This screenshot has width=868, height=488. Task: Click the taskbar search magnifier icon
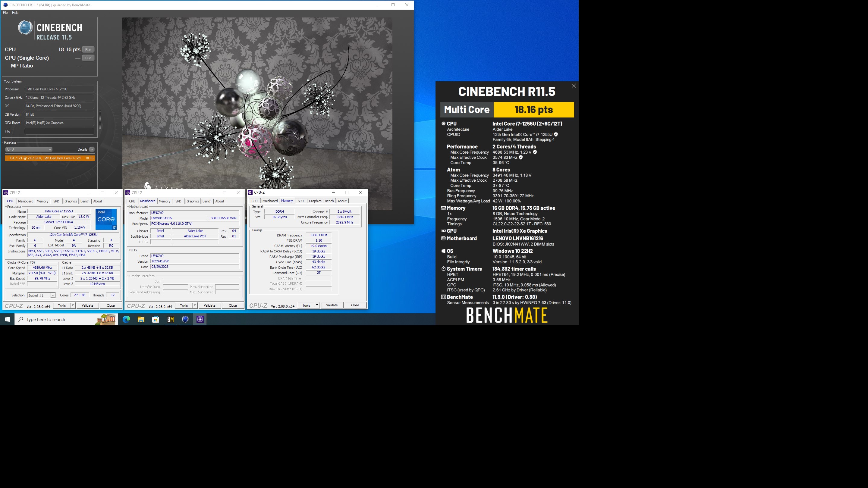(21, 319)
